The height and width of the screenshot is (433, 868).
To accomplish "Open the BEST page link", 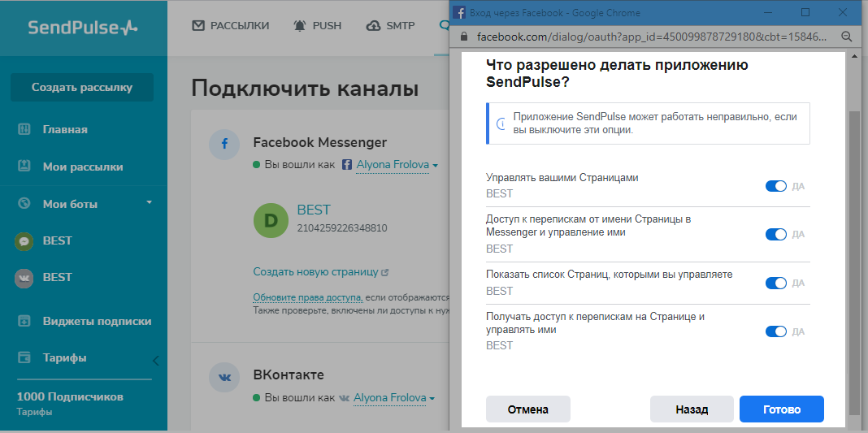I will click(x=314, y=210).
